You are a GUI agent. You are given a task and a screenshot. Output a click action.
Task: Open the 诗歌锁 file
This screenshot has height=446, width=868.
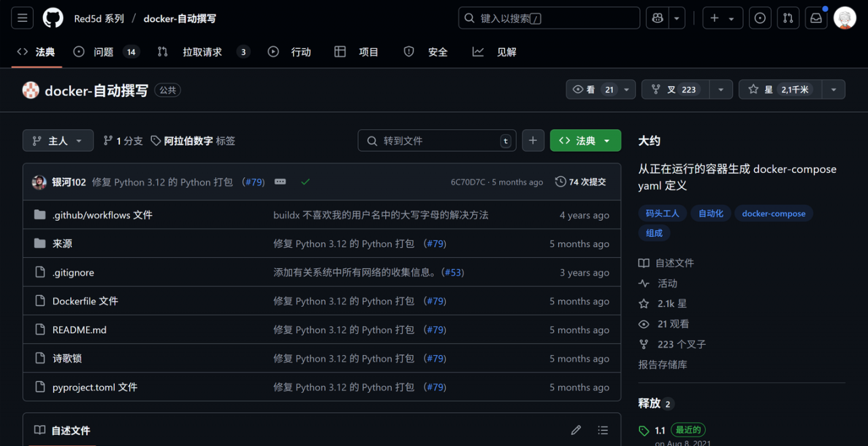point(67,358)
